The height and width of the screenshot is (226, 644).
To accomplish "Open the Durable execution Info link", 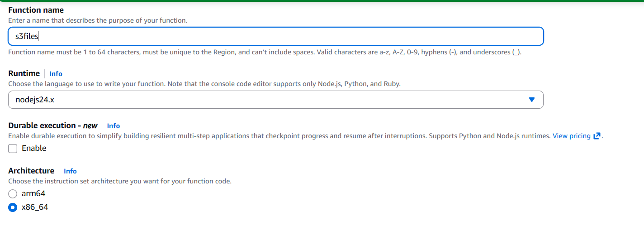I will (x=113, y=126).
